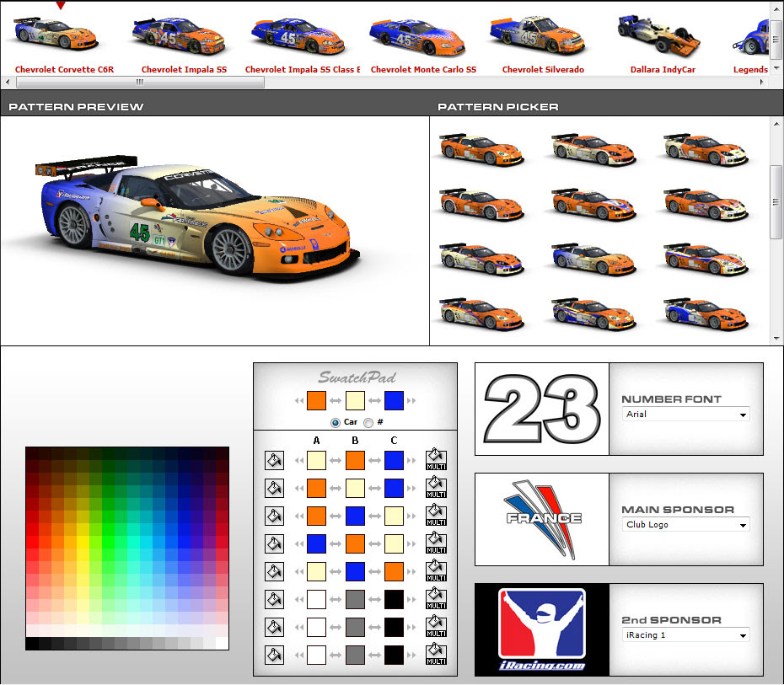Swap B and C colors in first row
784x685 pixels.
pos(374,461)
